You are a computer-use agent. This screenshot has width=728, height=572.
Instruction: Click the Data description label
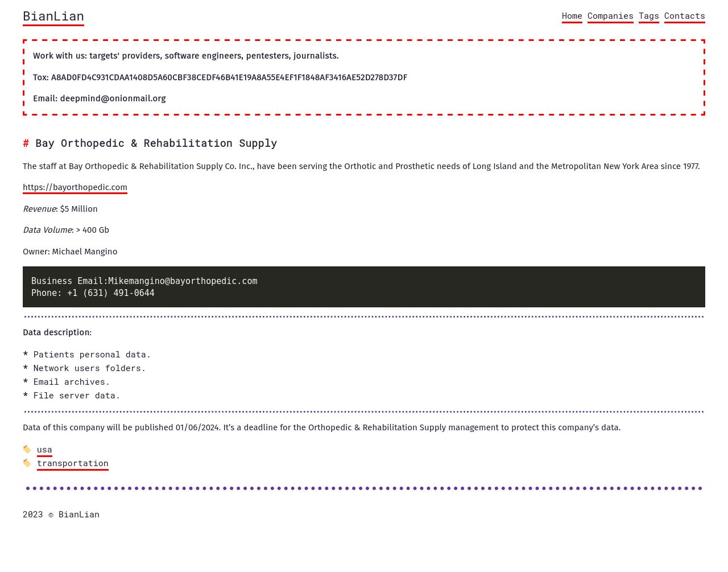pyautogui.click(x=57, y=332)
